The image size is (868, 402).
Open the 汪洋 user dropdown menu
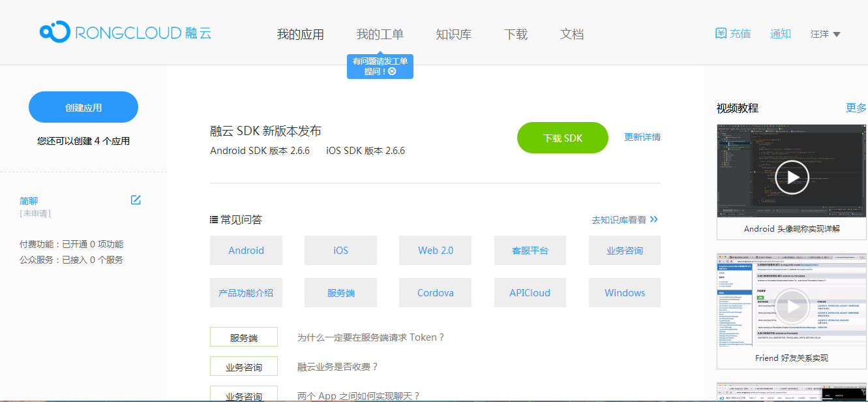click(x=825, y=34)
